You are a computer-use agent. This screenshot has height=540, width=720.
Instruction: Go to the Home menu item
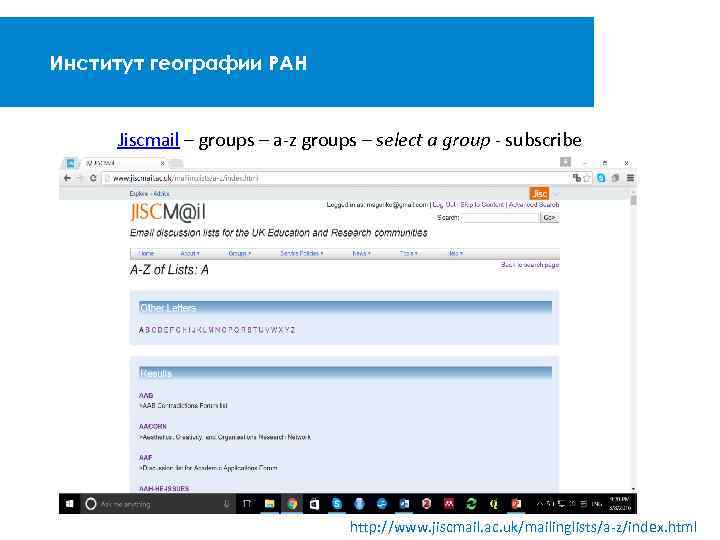(146, 253)
